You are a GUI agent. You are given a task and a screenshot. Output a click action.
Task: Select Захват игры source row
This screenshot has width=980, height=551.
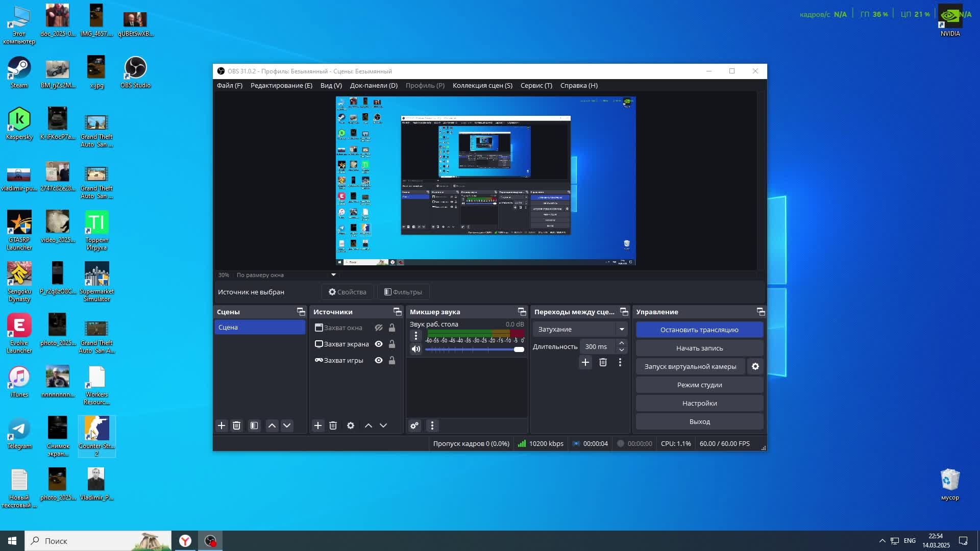coord(356,360)
